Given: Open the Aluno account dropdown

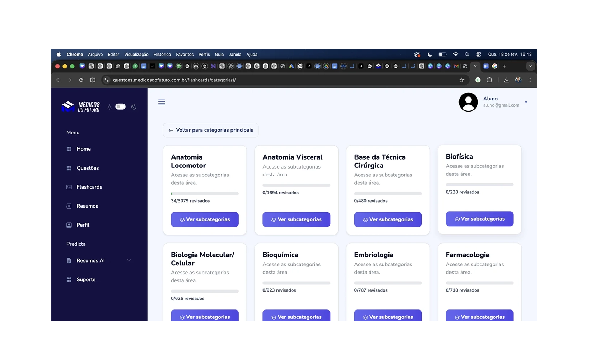Looking at the screenshot, I should [x=526, y=102].
